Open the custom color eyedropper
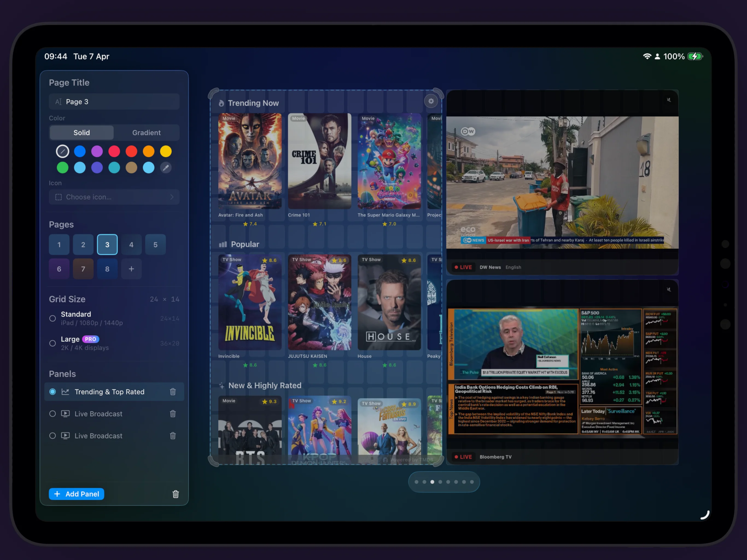Image resolution: width=747 pixels, height=560 pixels. coord(166,168)
